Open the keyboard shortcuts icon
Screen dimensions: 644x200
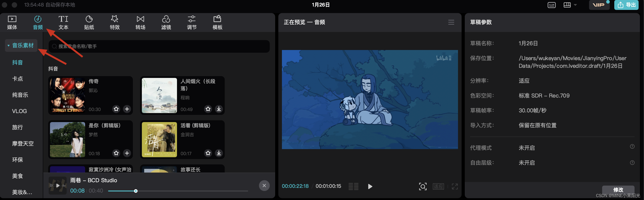coord(551,5)
